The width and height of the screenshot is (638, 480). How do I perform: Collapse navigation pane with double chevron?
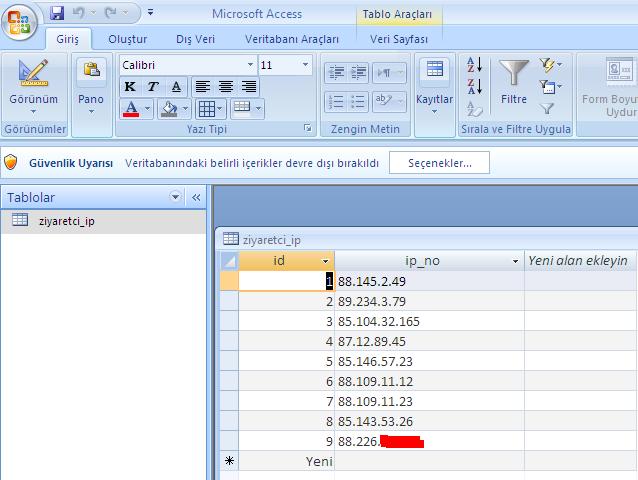(x=196, y=198)
